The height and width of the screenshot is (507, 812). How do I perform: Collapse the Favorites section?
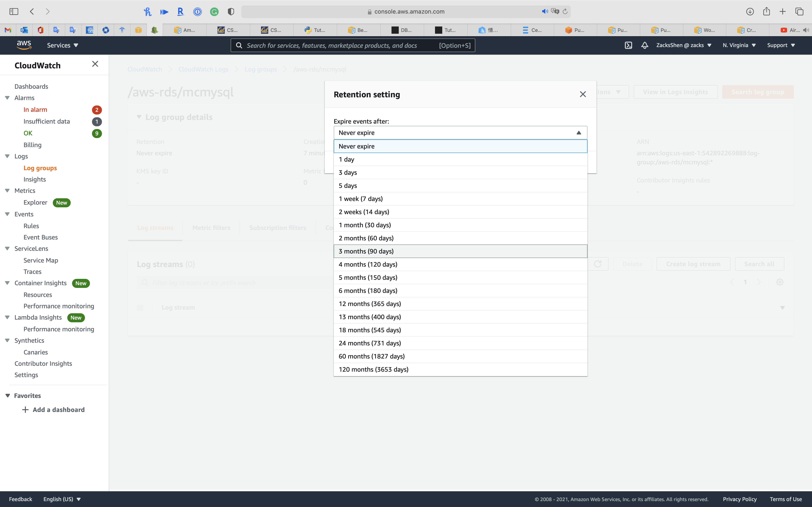click(8, 396)
